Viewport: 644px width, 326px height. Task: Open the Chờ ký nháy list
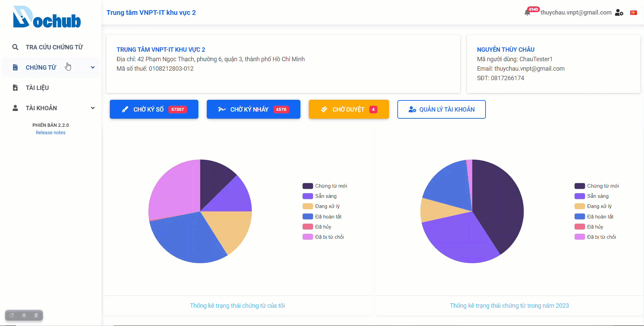[x=253, y=109]
